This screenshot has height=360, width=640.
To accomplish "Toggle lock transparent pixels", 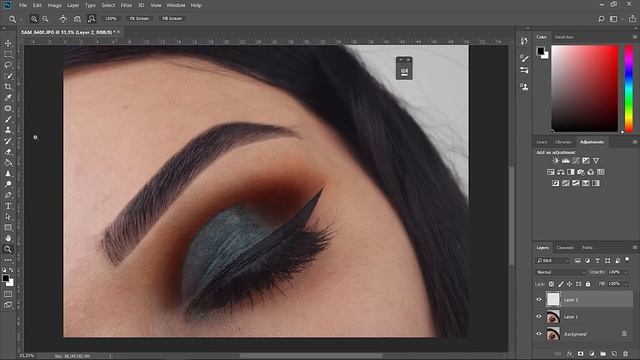I will (551, 284).
